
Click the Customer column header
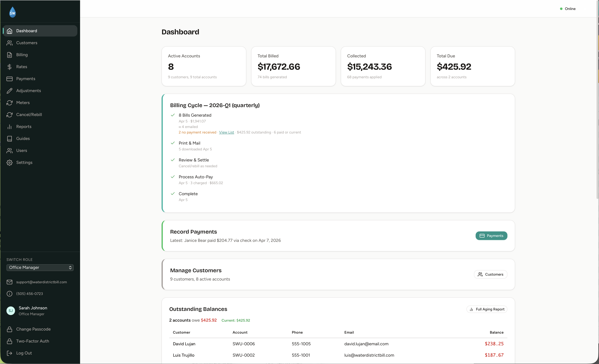pos(181,332)
